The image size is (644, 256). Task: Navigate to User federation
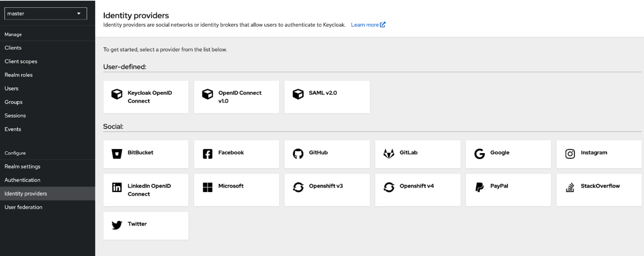tap(23, 207)
